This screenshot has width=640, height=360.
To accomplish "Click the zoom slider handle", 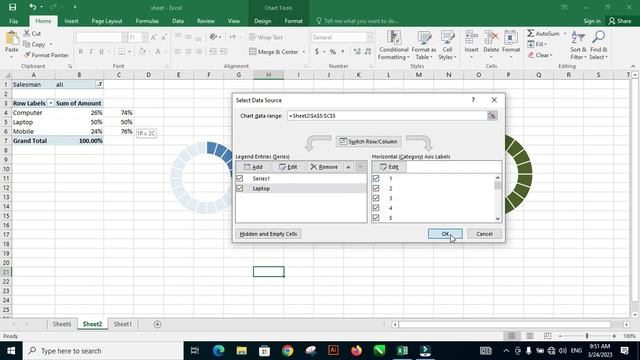I will [x=587, y=336].
